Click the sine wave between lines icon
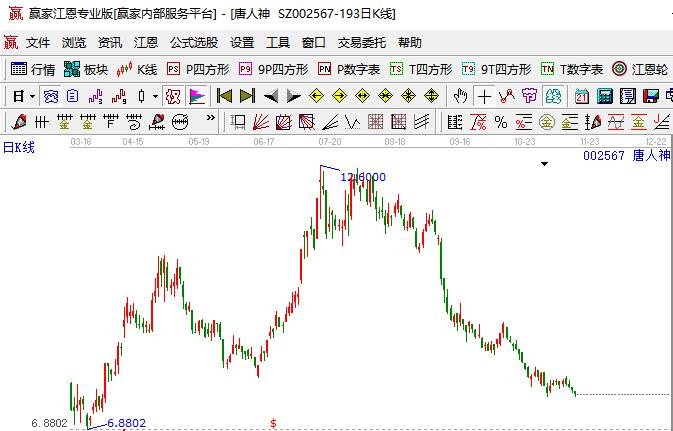 tap(615, 122)
